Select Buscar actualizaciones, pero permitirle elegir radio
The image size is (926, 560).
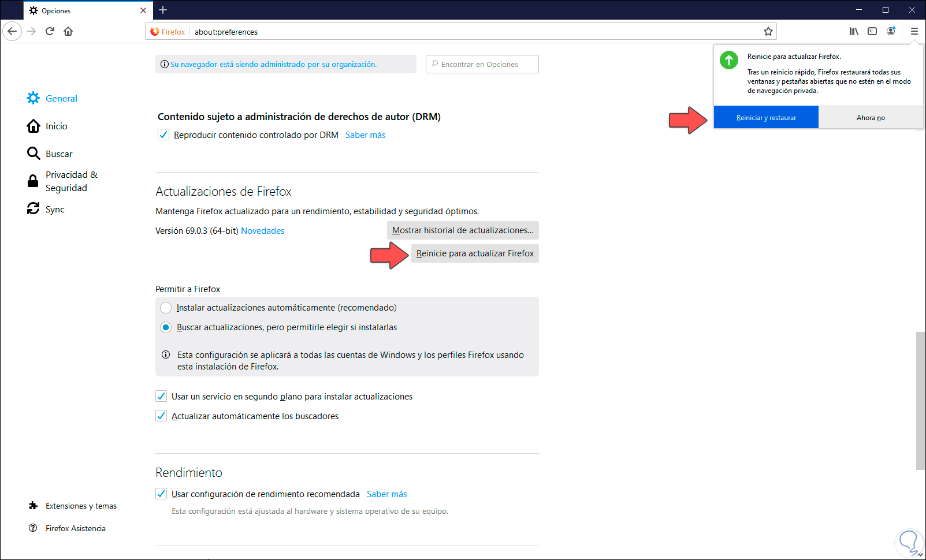(166, 327)
